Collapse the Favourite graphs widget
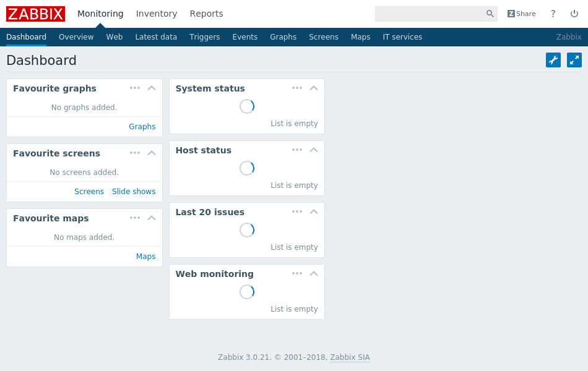This screenshot has height=371, width=588. (x=152, y=88)
